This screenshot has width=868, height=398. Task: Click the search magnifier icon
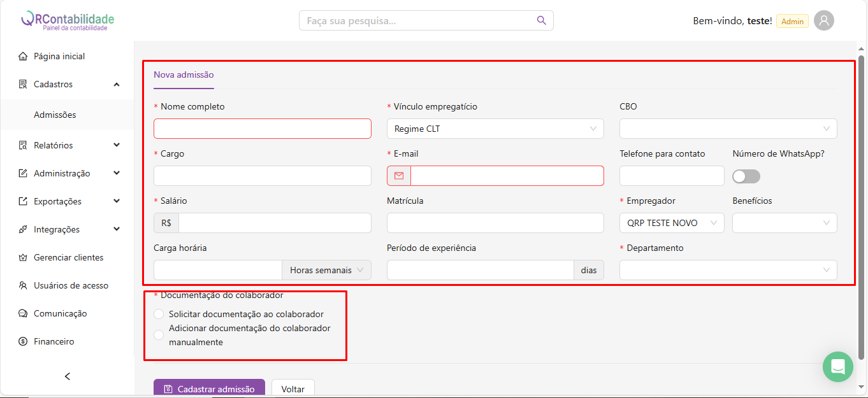(x=541, y=20)
